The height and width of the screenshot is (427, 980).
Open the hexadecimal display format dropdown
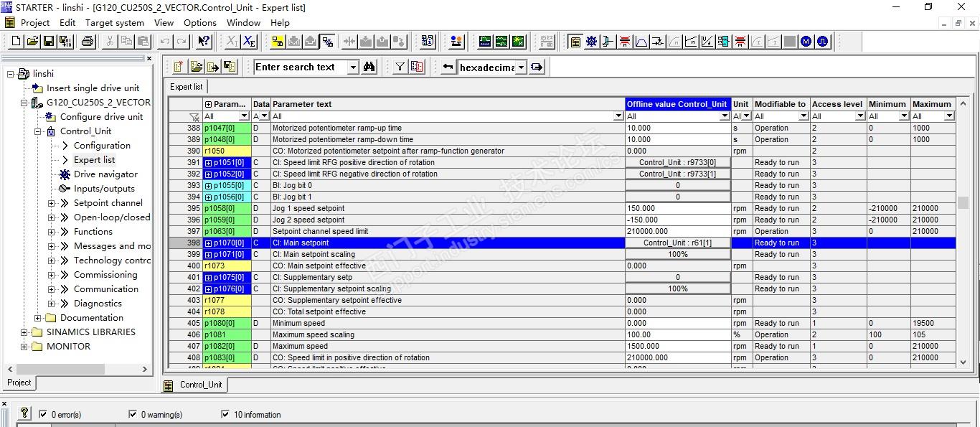[521, 67]
